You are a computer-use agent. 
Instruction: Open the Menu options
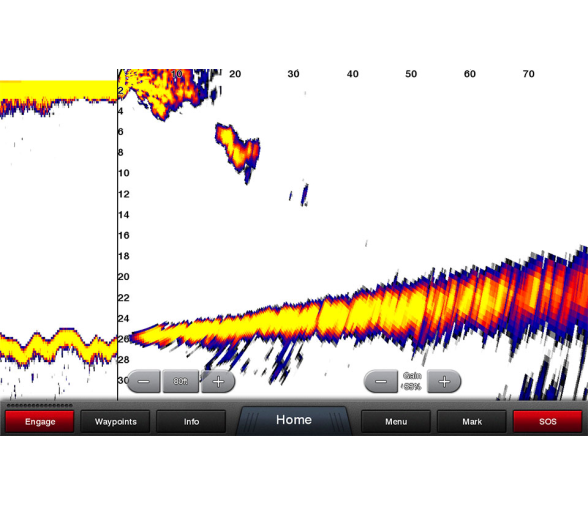coord(396,422)
